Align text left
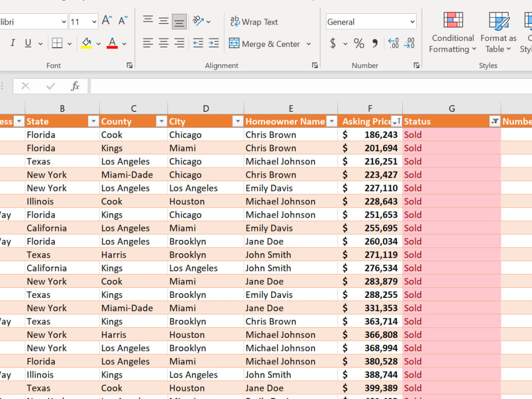 pos(148,43)
